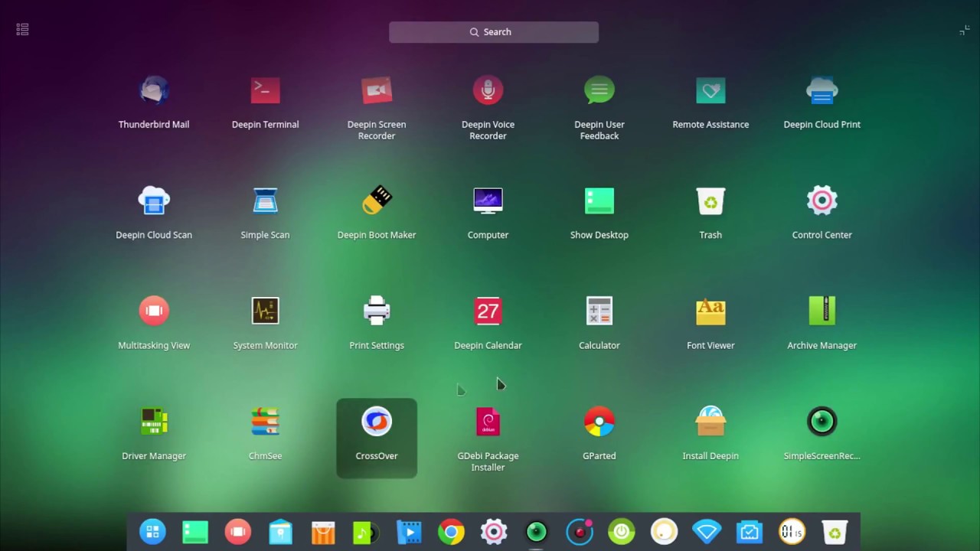Open File Manager from the dock
The width and height of the screenshot is (980, 551).
pyautogui.click(x=280, y=532)
